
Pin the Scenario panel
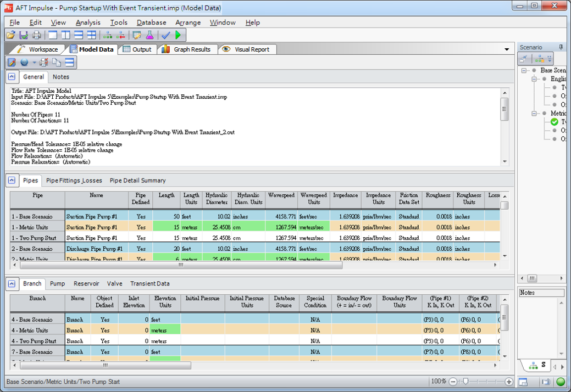pyautogui.click(x=561, y=47)
